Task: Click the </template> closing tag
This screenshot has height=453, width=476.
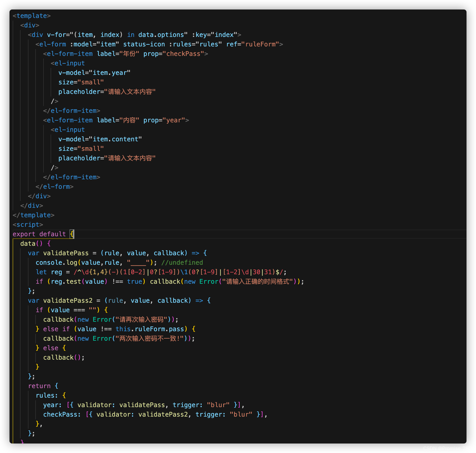Action: coord(33,215)
